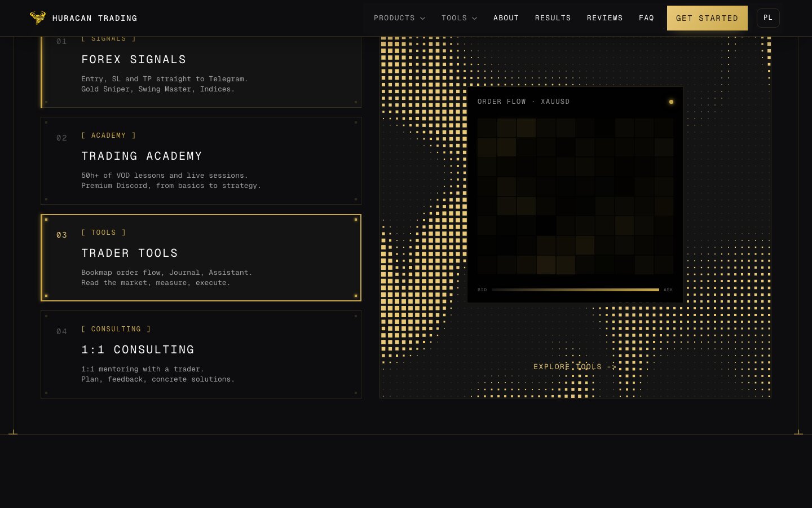Click the [ ACADEMY ] tag label

pos(108,135)
